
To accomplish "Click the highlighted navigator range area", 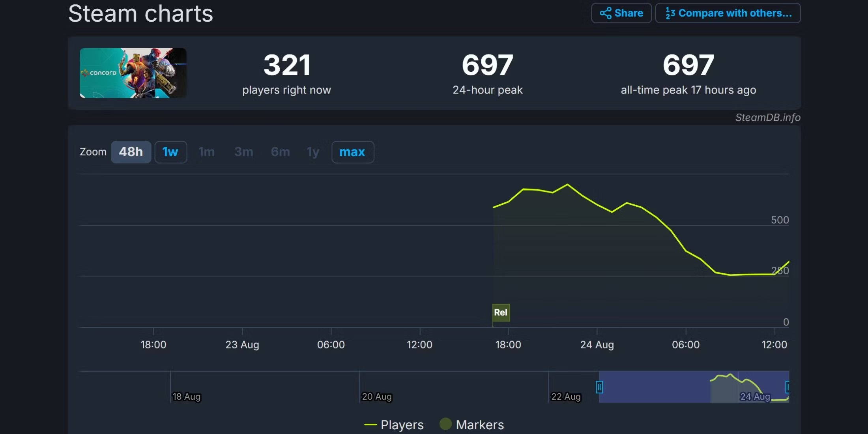I will 694,387.
